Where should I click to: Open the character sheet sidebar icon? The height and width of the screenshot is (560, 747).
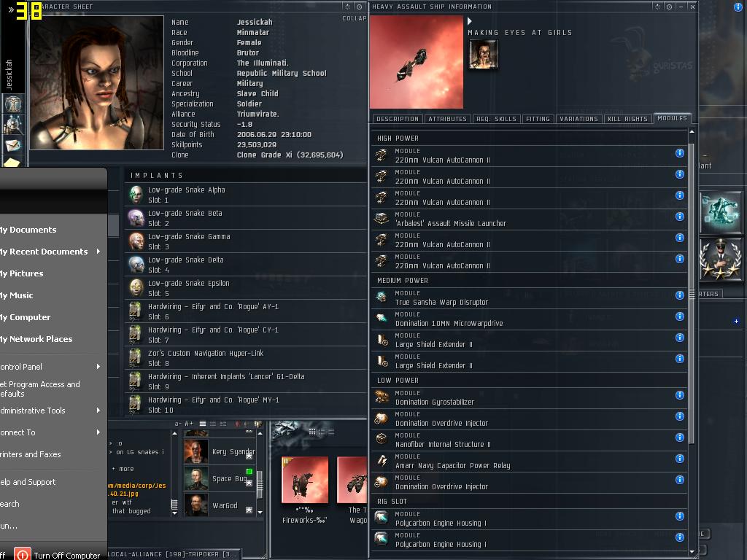(x=13, y=104)
